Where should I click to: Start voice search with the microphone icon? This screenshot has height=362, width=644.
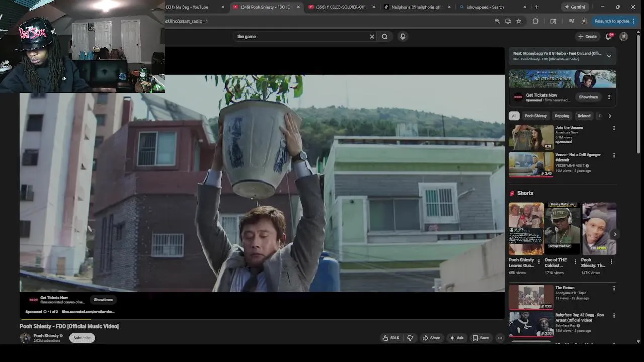(403, 36)
